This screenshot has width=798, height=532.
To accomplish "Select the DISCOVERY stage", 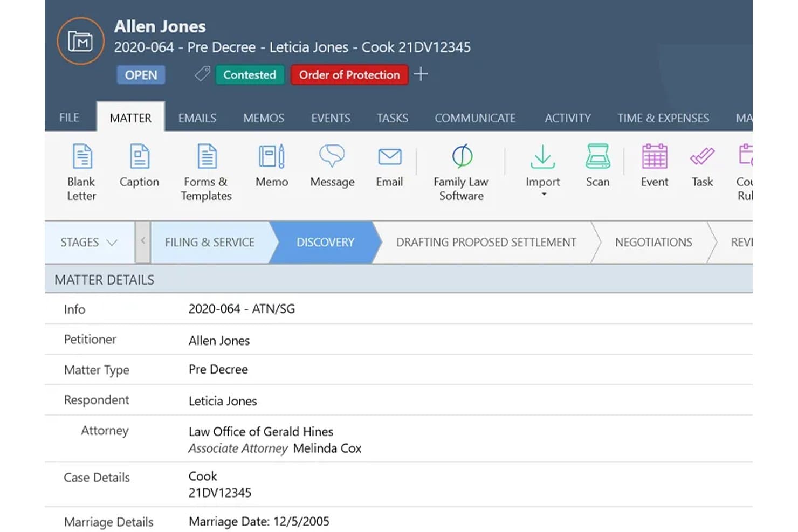I will (x=325, y=243).
